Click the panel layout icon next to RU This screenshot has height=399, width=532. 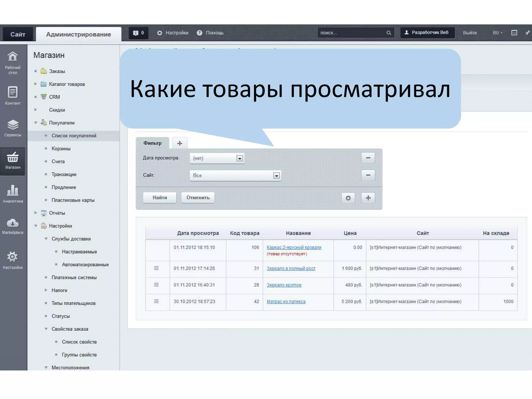point(514,33)
